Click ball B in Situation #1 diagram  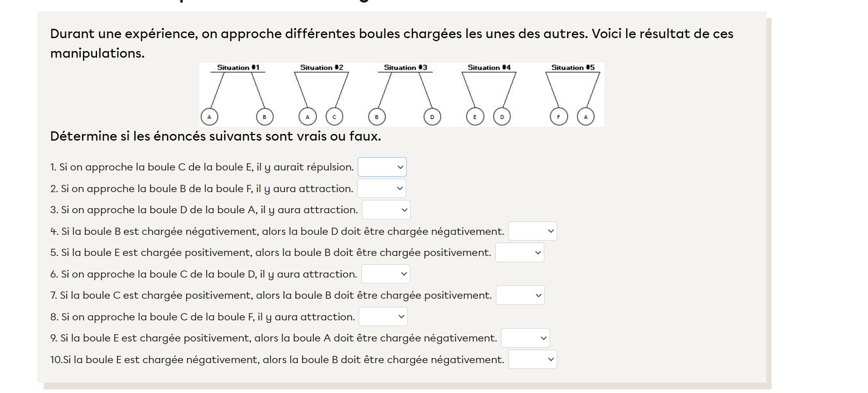point(264,117)
